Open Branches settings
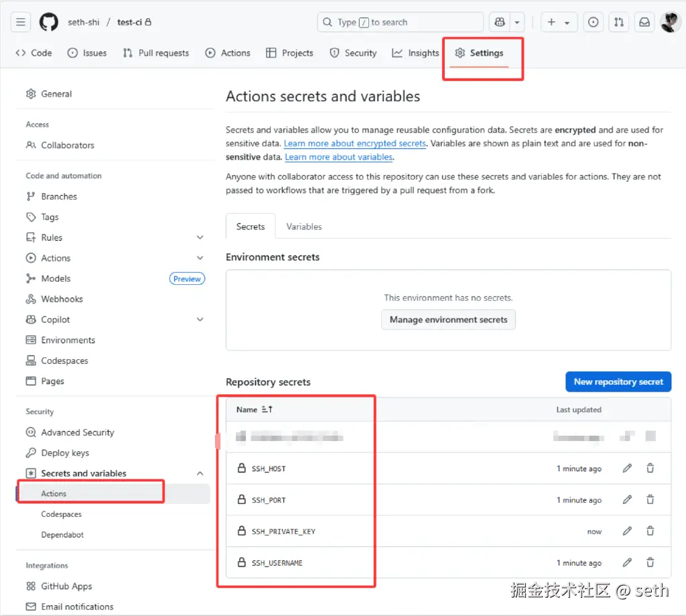This screenshot has height=616, width=686. (x=51, y=196)
